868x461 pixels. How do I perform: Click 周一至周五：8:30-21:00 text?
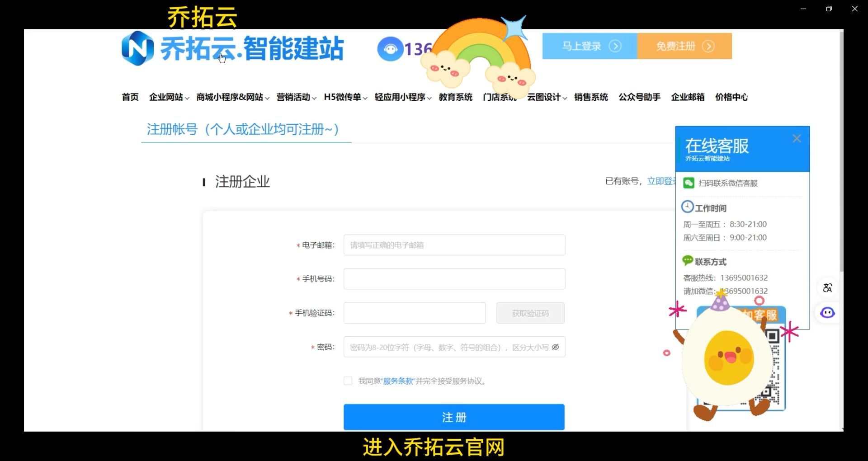pos(725,224)
